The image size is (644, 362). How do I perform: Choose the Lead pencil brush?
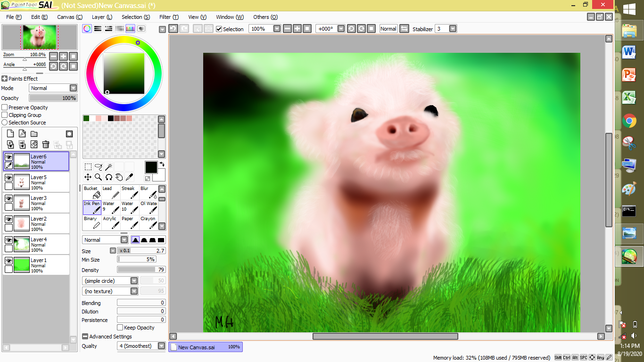click(111, 192)
